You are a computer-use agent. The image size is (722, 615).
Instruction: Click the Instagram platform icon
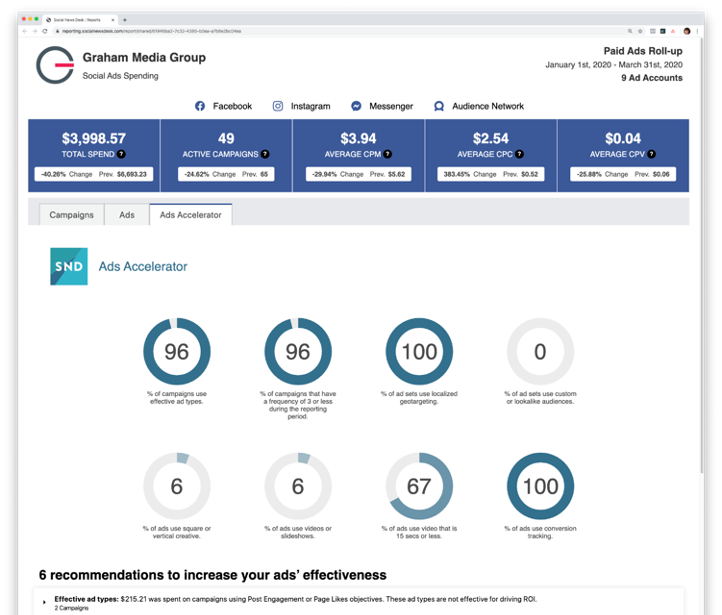278,106
